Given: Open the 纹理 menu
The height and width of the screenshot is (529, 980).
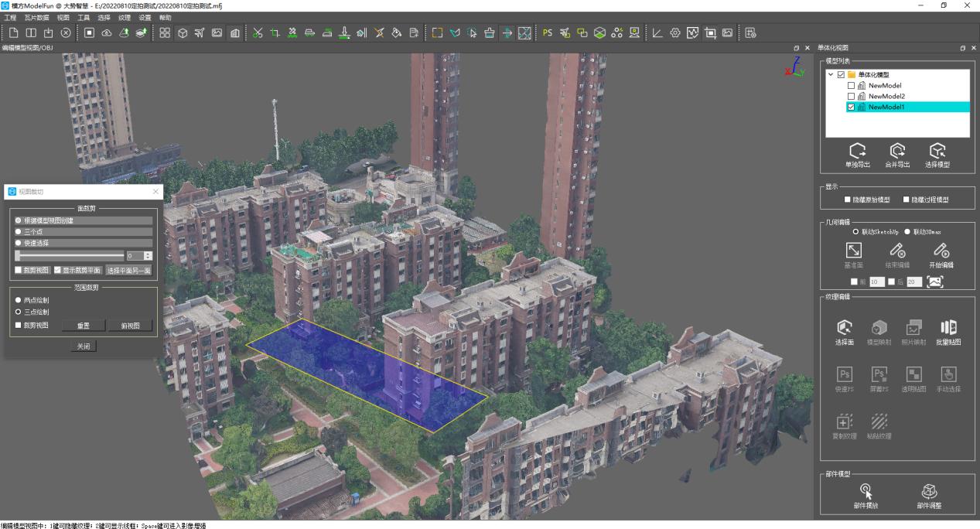Looking at the screenshot, I should [x=125, y=17].
